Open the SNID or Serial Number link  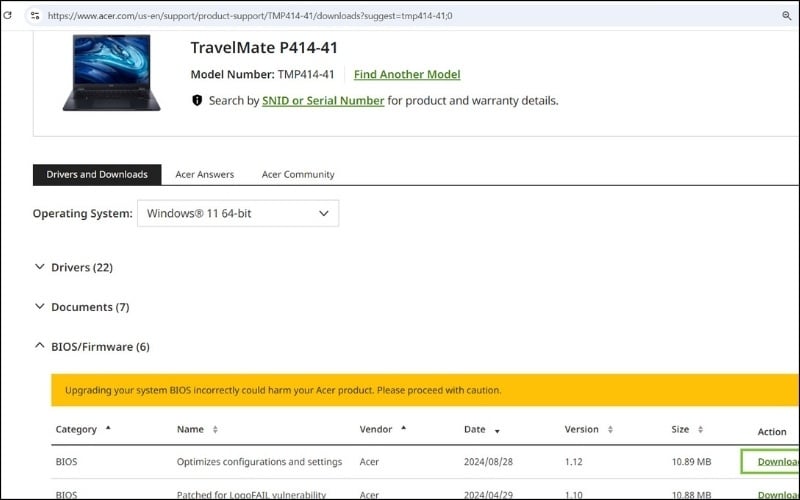pos(323,100)
